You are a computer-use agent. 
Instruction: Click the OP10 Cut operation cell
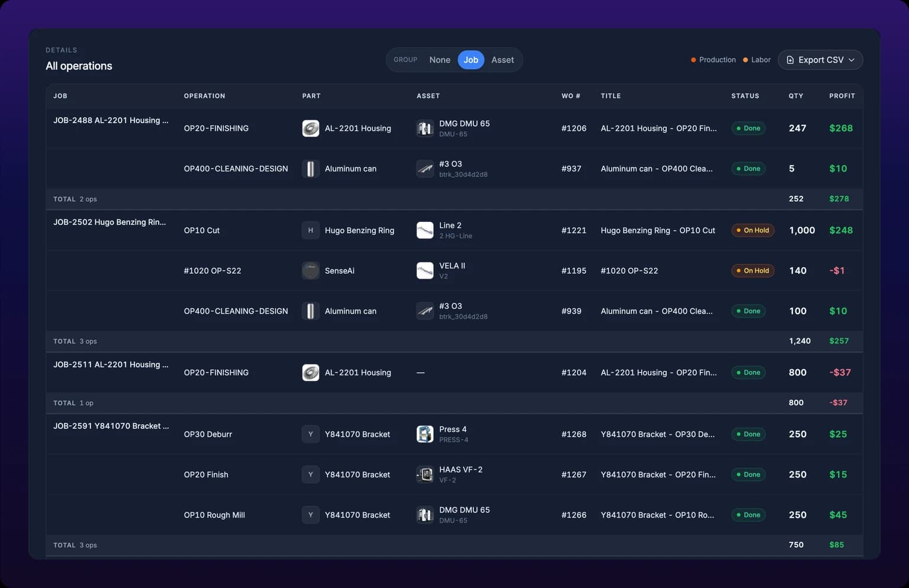pos(202,230)
